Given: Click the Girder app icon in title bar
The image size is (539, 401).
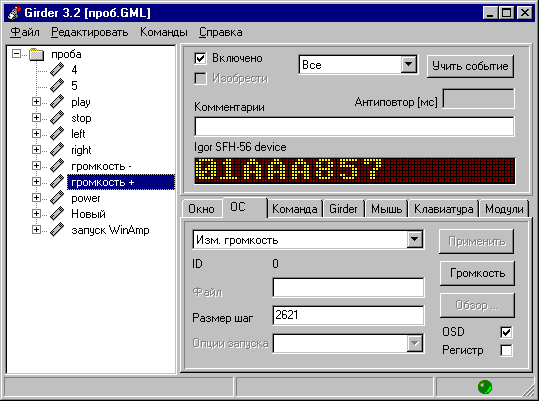Looking at the screenshot, I should pyautogui.click(x=14, y=13).
